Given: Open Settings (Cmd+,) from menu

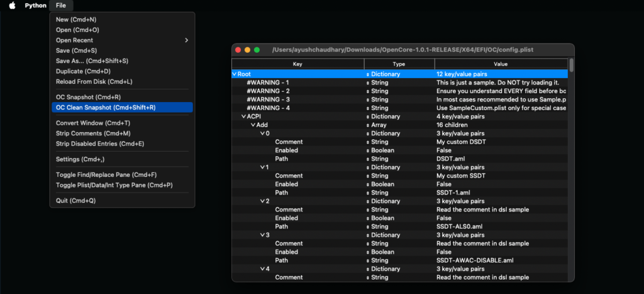Looking at the screenshot, I should tap(122, 159).
